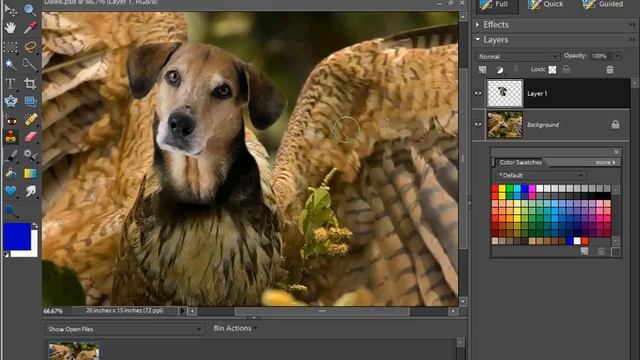
Task: Select the Lasso tool
Action: coord(30,47)
